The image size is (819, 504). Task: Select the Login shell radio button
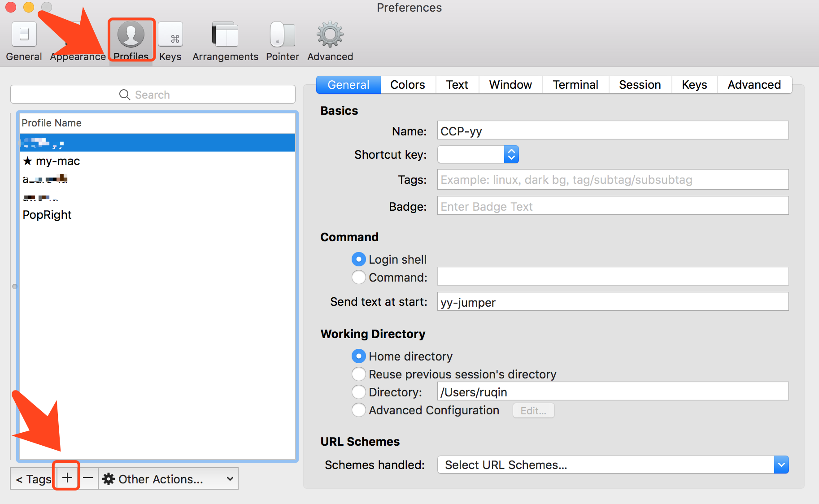pyautogui.click(x=359, y=259)
